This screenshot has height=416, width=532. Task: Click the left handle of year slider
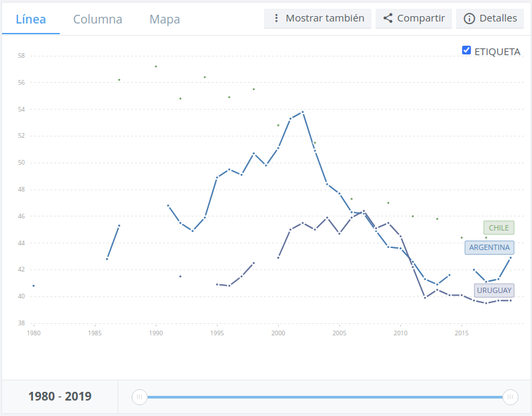tap(139, 397)
